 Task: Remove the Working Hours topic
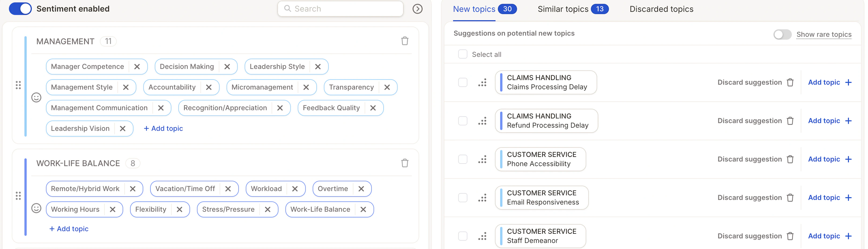point(113,209)
